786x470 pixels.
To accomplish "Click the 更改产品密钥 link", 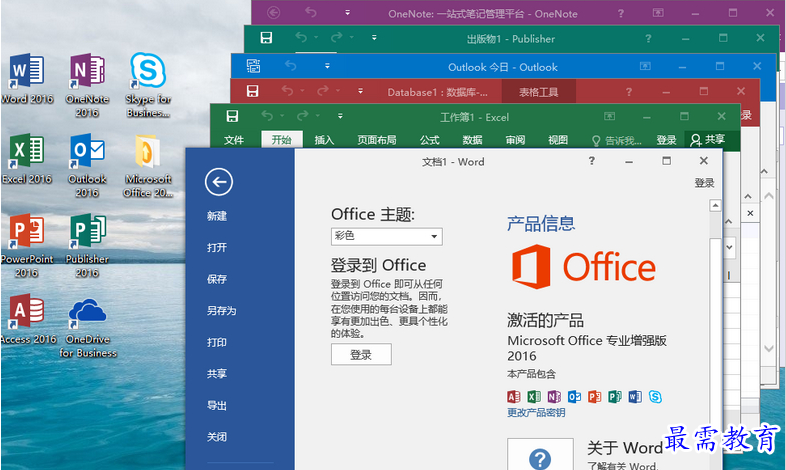I will pos(536,412).
